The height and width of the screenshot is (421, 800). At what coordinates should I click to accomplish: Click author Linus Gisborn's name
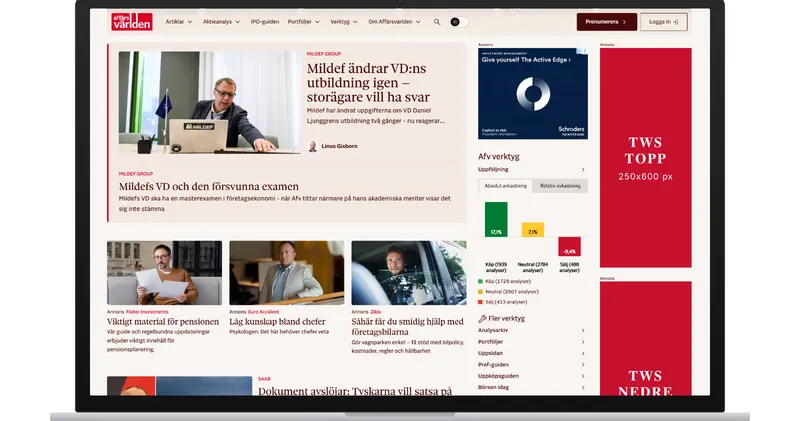point(339,146)
